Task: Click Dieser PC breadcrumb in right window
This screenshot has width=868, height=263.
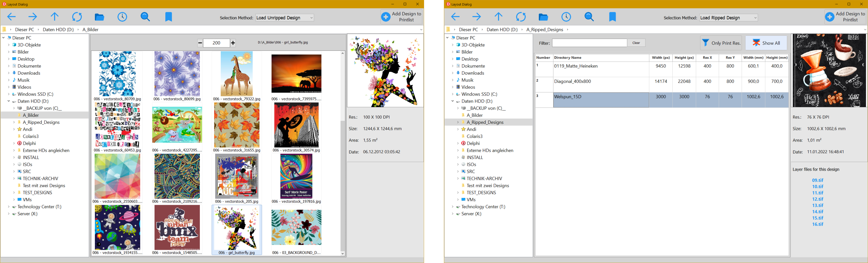Action: pos(468,30)
